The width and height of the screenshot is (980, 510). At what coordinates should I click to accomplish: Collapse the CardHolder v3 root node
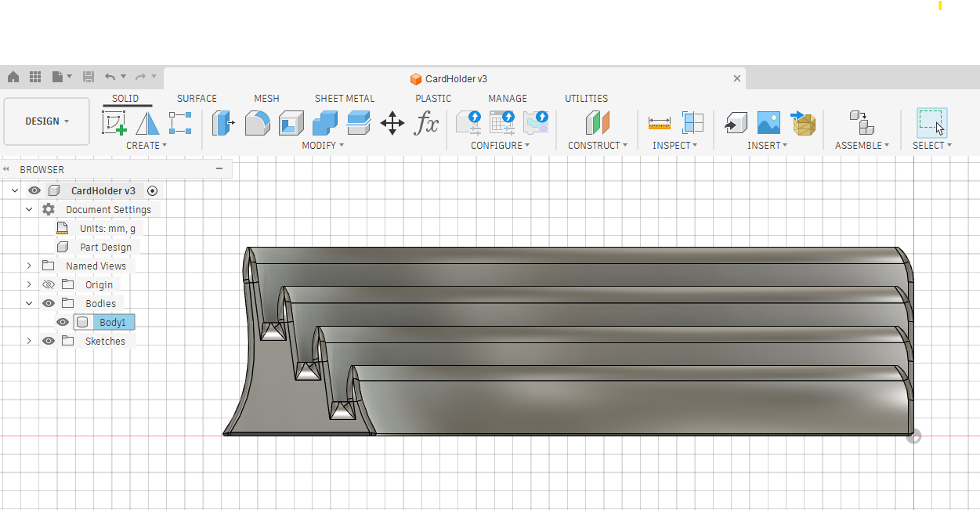(15, 190)
